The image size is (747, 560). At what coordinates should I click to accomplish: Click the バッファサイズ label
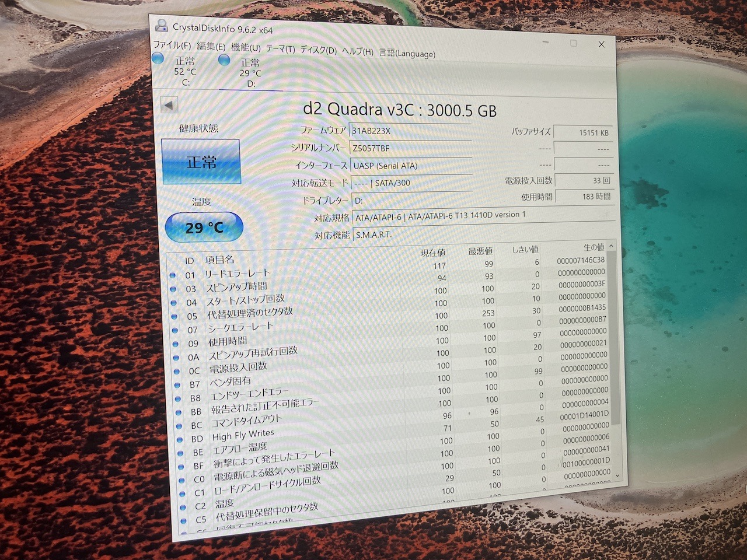tap(530, 132)
